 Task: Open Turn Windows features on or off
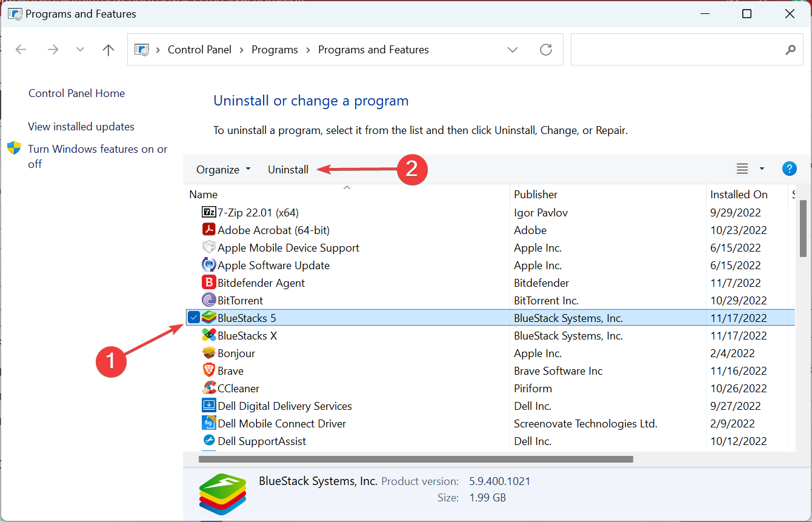(98, 156)
